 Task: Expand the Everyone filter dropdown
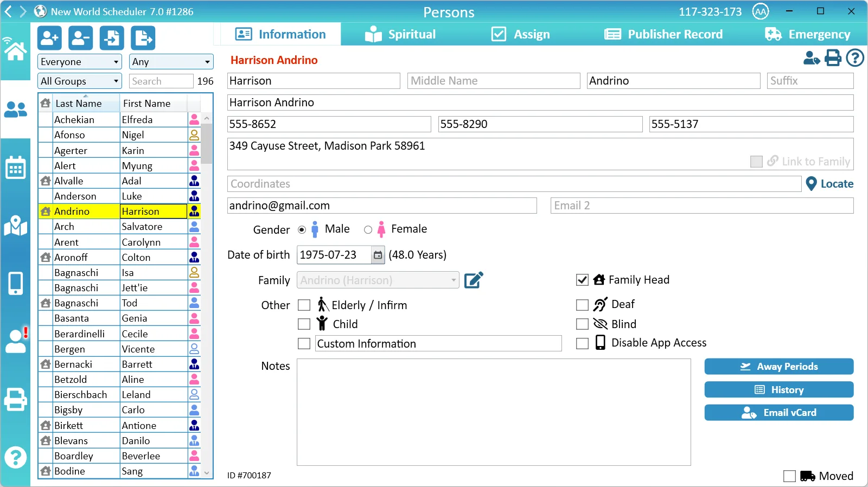(79, 62)
